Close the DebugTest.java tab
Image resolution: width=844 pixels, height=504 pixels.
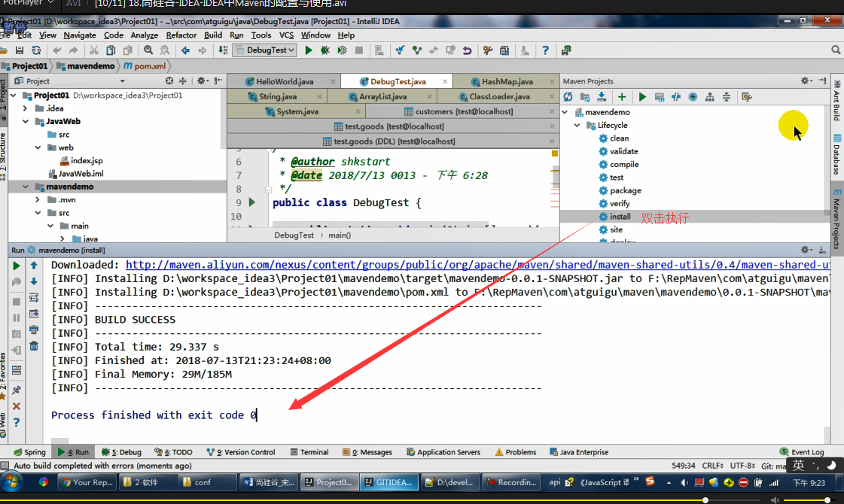445,81
